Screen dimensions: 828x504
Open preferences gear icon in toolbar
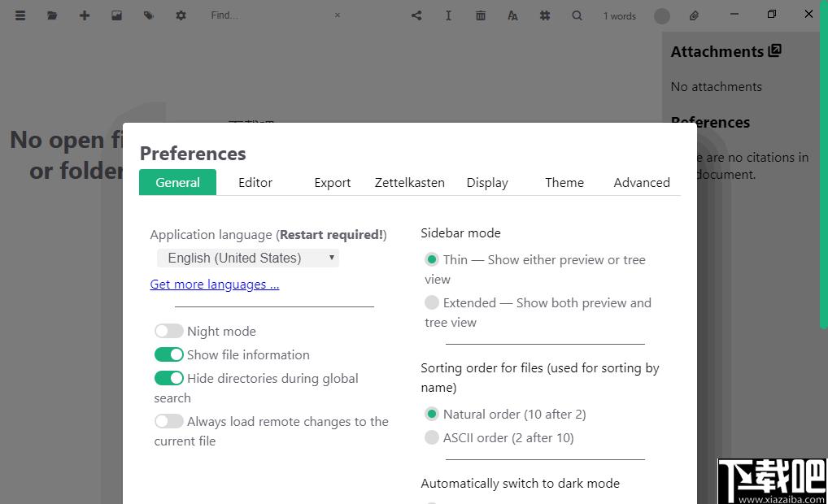pos(181,15)
